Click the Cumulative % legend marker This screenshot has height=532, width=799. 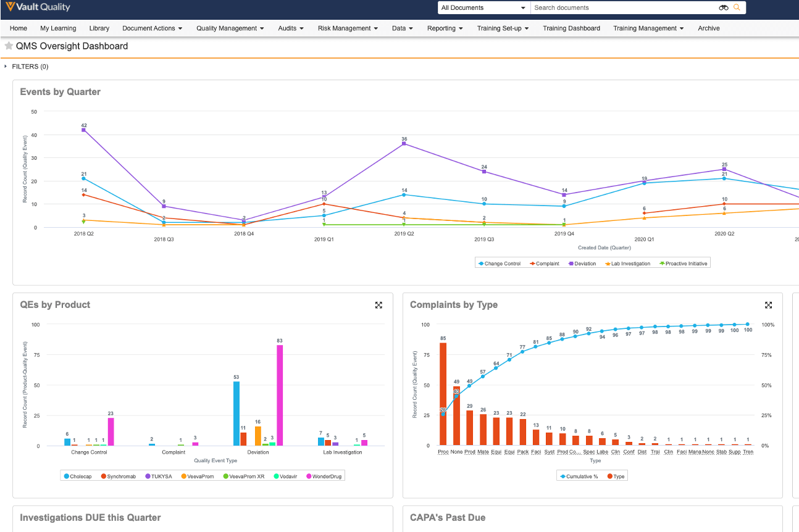pyautogui.click(x=562, y=476)
